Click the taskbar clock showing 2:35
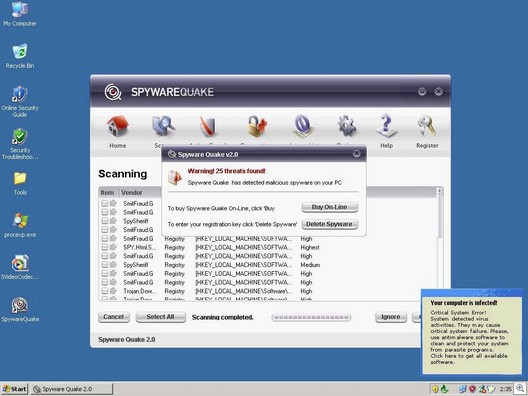 [505, 389]
